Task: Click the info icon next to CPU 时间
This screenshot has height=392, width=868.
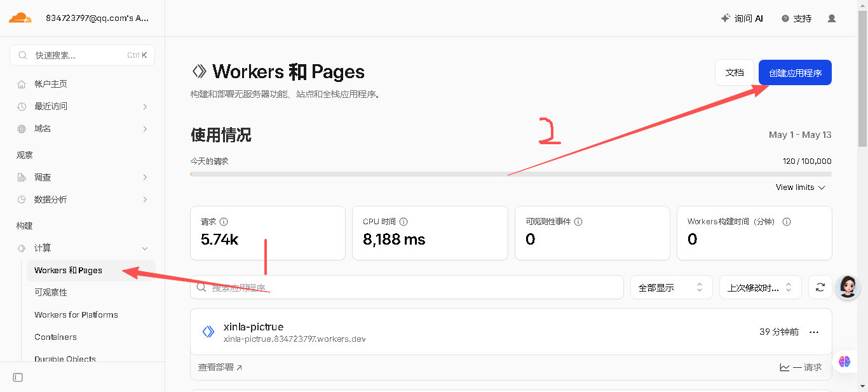Action: (403, 222)
